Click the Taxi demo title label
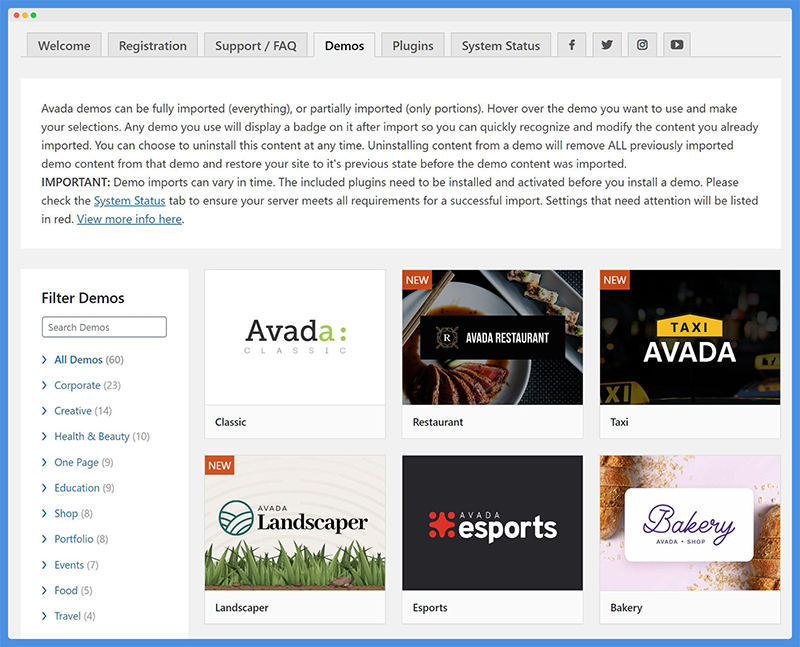Image resolution: width=800 pixels, height=647 pixels. [619, 422]
